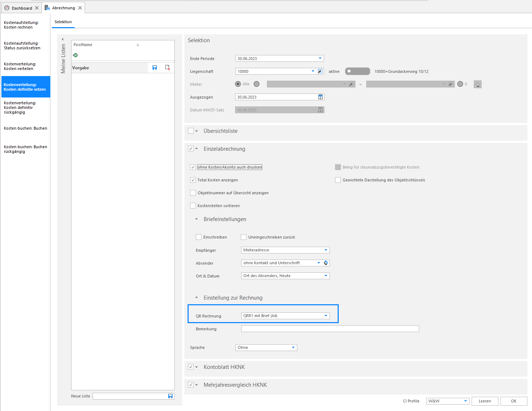The width and height of the screenshot is (532, 411).
Task: Switch to the Selektion tab
Action: [63, 22]
